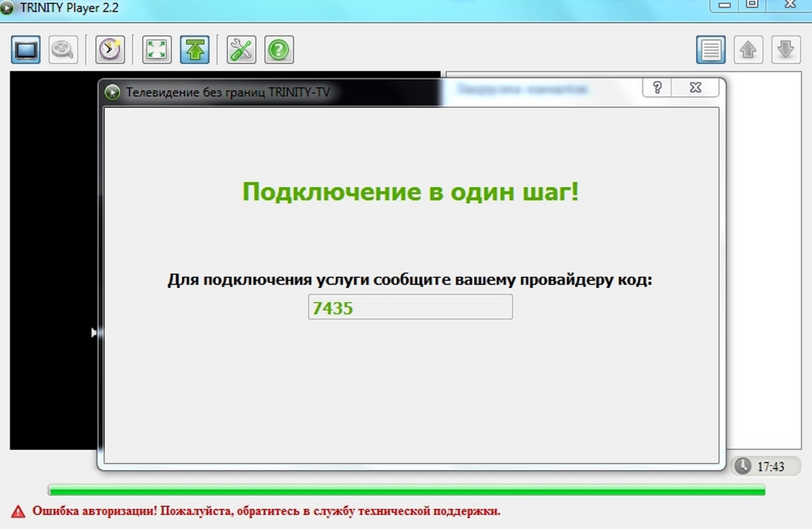Image resolution: width=812 pixels, height=529 pixels.
Task: Click the film reel recording icon
Action: [63, 50]
